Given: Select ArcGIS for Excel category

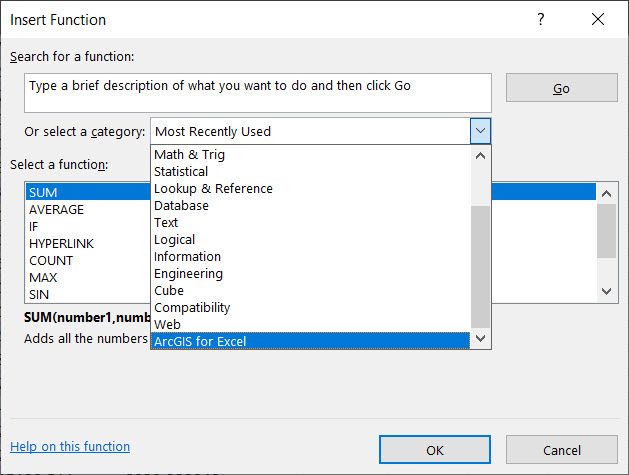Looking at the screenshot, I should 200,341.
